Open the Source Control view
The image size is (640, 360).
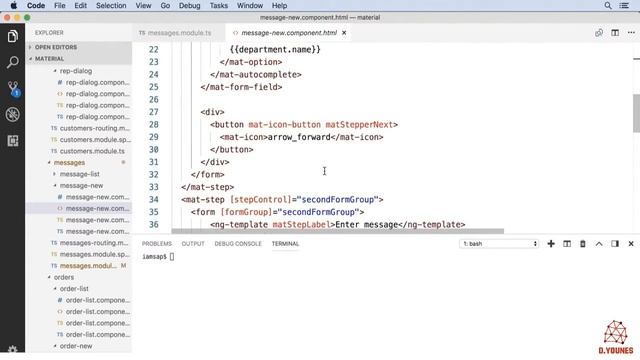[x=13, y=88]
